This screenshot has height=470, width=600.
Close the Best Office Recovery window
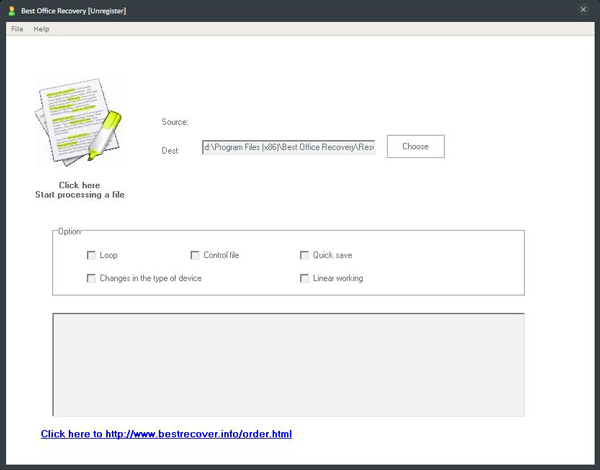(583, 10)
